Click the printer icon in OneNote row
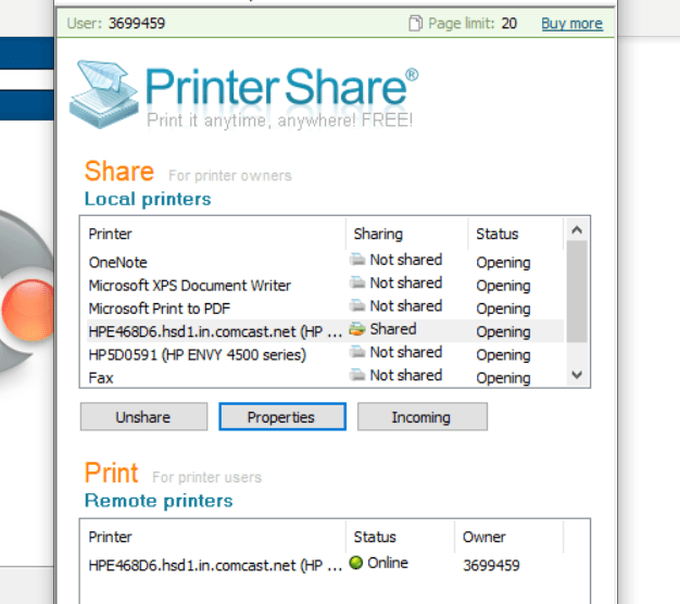 click(357, 259)
